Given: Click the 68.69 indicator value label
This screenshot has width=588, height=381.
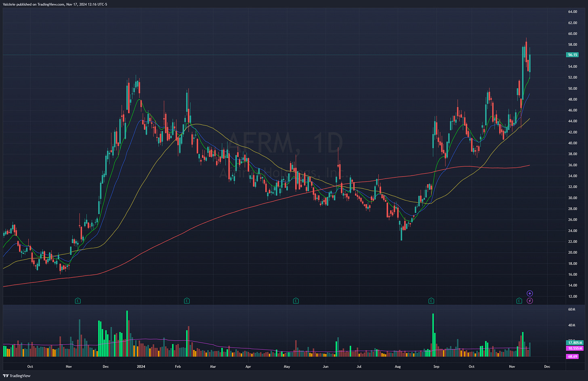Looking at the screenshot, I should [572, 356].
